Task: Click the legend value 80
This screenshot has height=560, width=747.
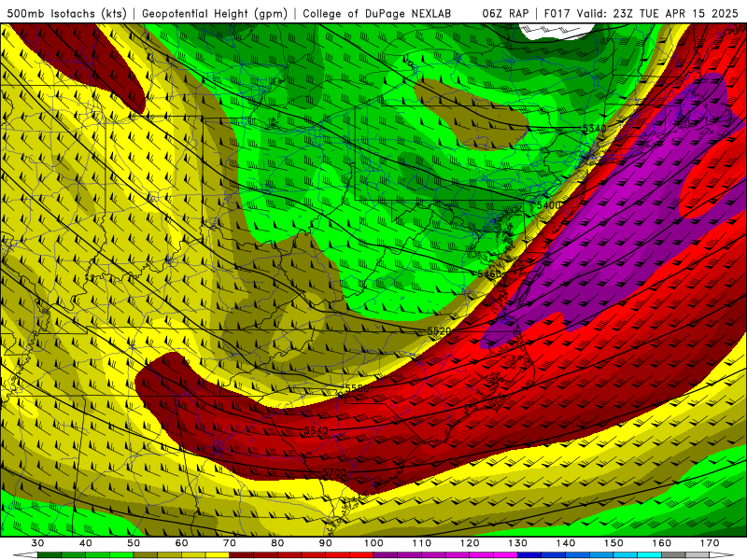Action: [x=277, y=543]
